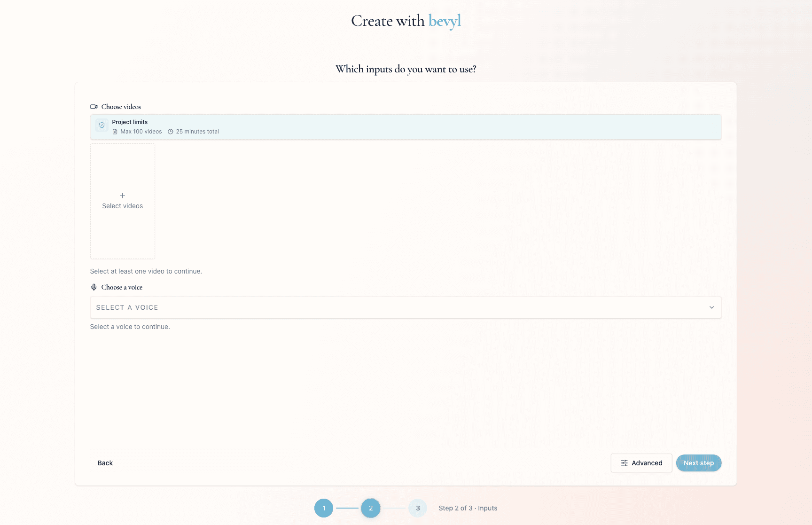This screenshot has height=525, width=812.
Task: Click 'Step 2 of 3 · Inputs' label
Action: tap(468, 508)
